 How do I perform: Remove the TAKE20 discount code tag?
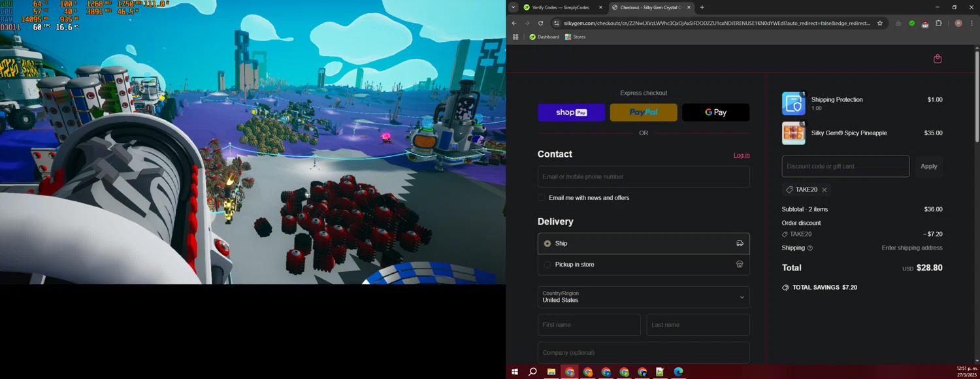coord(825,190)
